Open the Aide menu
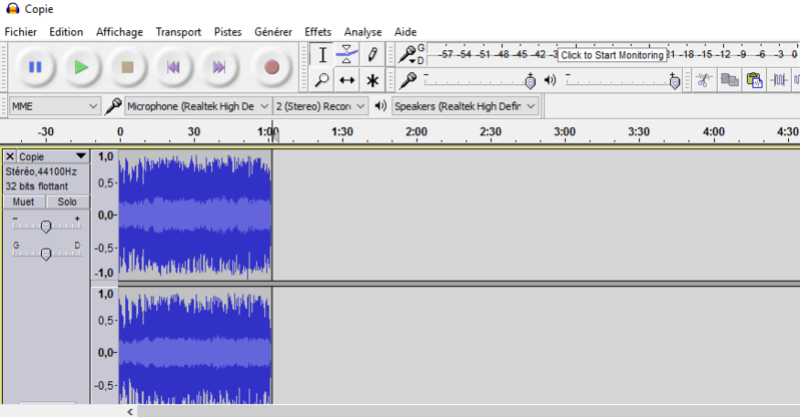 pos(405,32)
